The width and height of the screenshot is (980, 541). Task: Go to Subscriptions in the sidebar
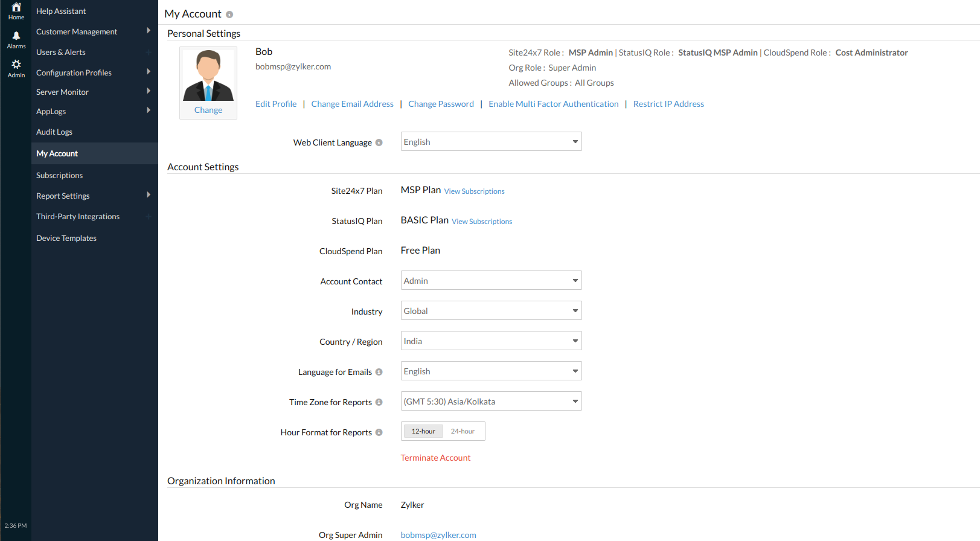tap(59, 175)
